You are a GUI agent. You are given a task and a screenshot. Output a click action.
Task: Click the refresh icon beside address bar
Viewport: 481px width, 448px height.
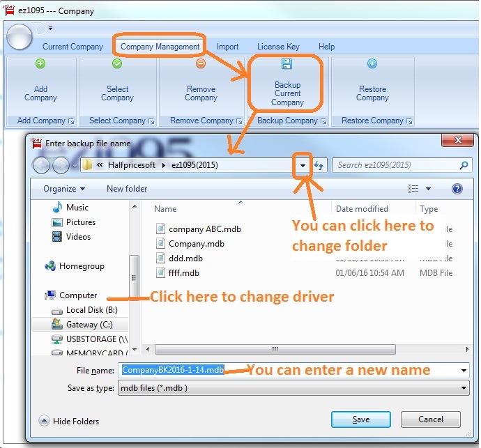pyautogui.click(x=320, y=166)
